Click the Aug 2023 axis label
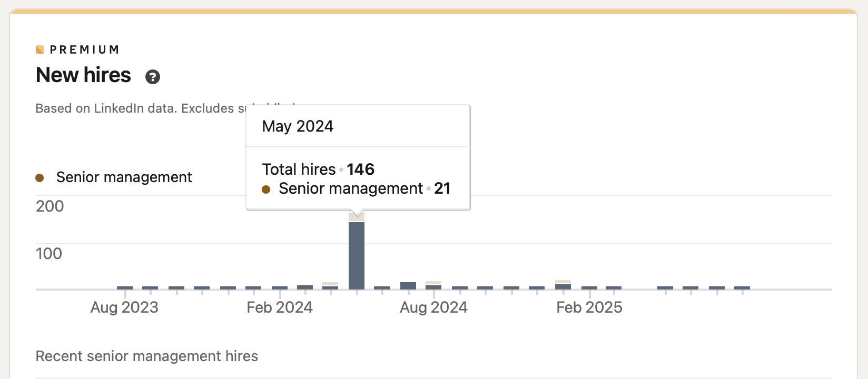This screenshot has width=868, height=379. (x=124, y=307)
